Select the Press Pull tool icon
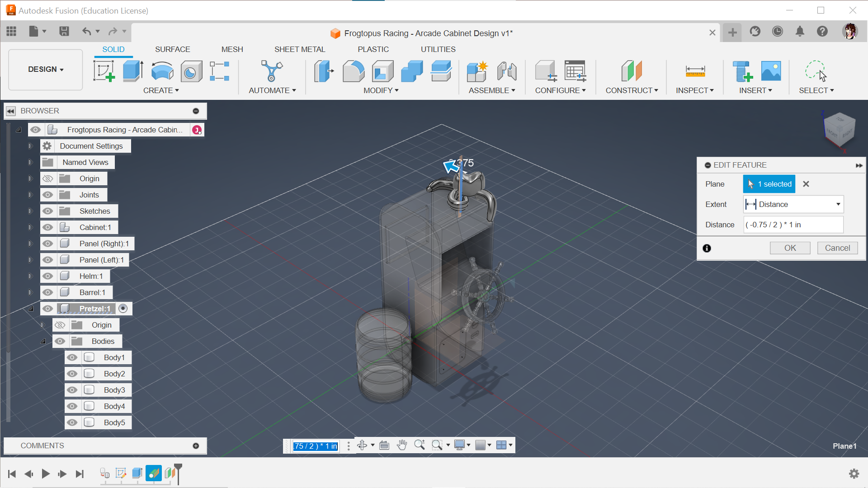This screenshot has width=868, height=488. (x=324, y=71)
